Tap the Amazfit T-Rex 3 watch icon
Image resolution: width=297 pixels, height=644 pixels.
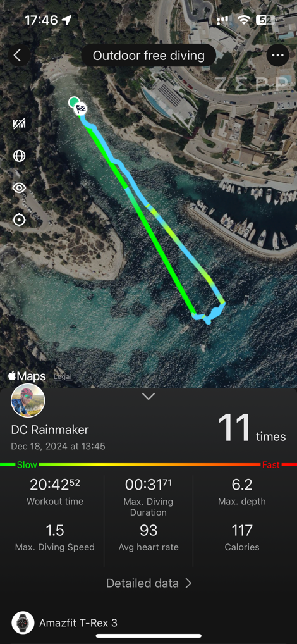23,622
